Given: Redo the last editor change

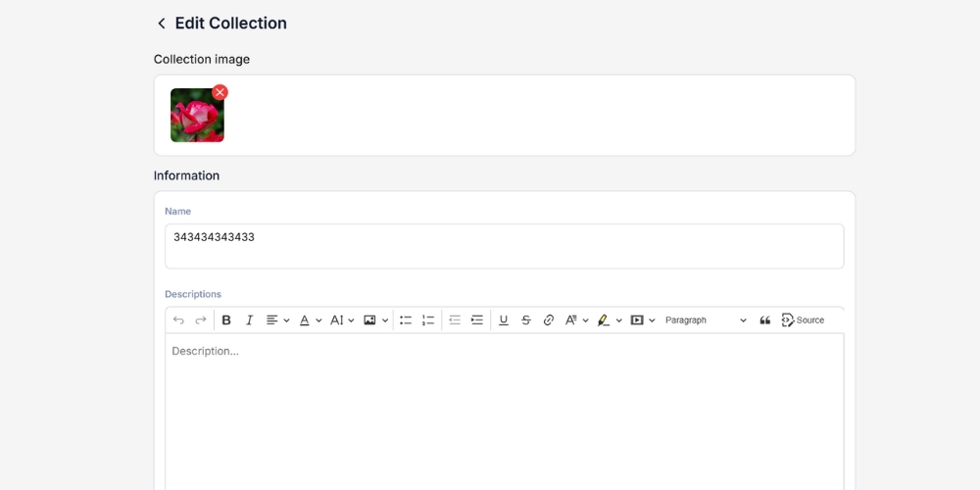Looking at the screenshot, I should [201, 320].
